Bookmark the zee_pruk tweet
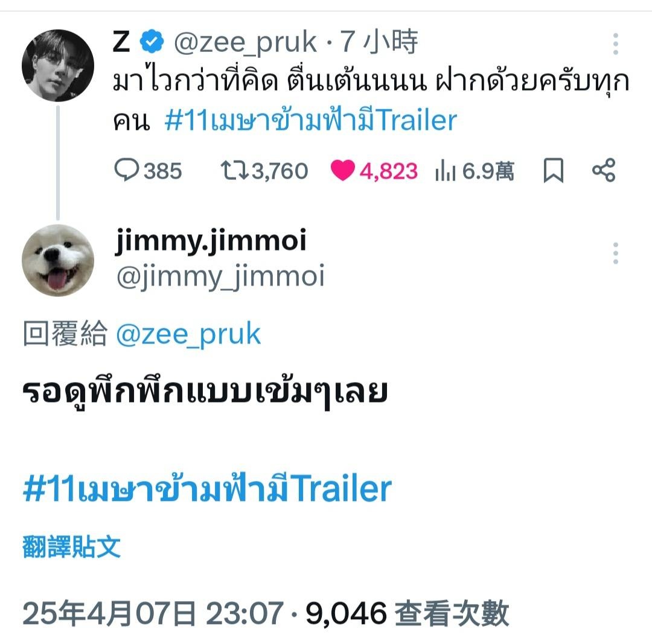Screen dimensions: 652x644 click(554, 170)
